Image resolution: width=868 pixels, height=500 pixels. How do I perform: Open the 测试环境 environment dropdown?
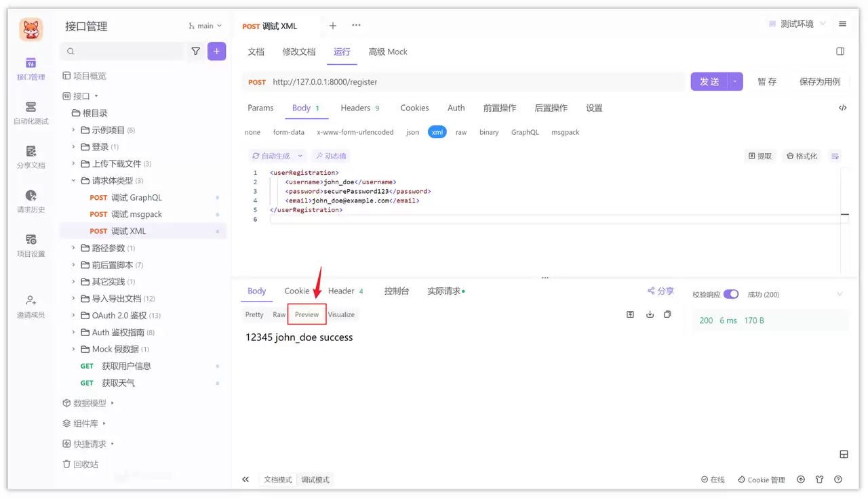pyautogui.click(x=797, y=24)
